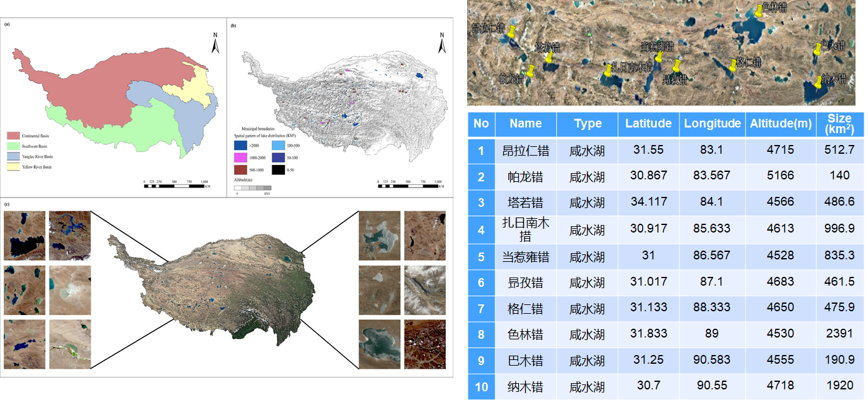Click the 帕龙错 yellow pushpin marker
868x405 pixels.
coord(531,71)
